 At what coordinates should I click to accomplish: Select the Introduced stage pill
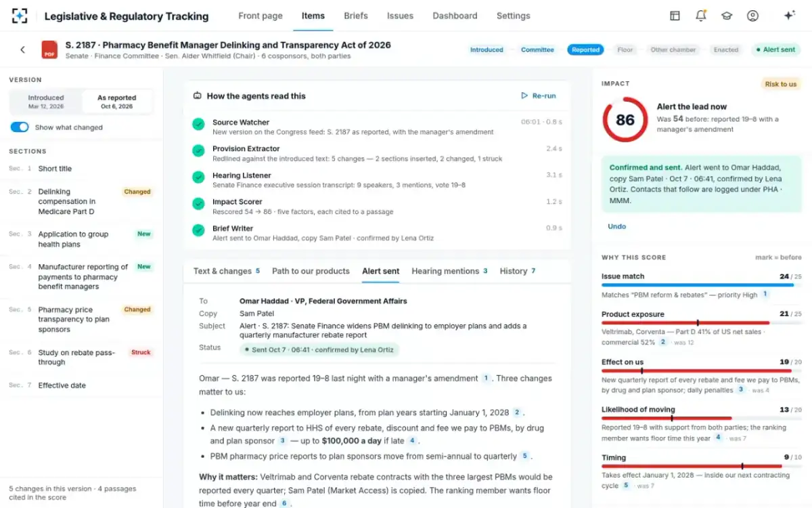click(x=487, y=49)
